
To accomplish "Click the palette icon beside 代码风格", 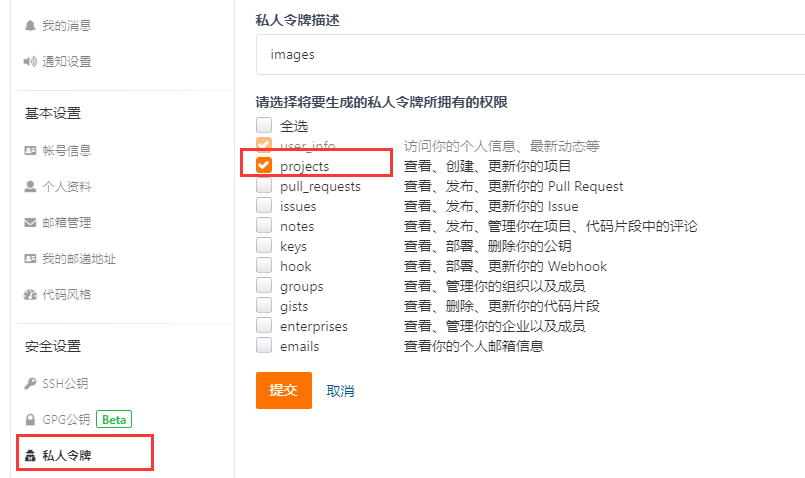I will [x=30, y=294].
